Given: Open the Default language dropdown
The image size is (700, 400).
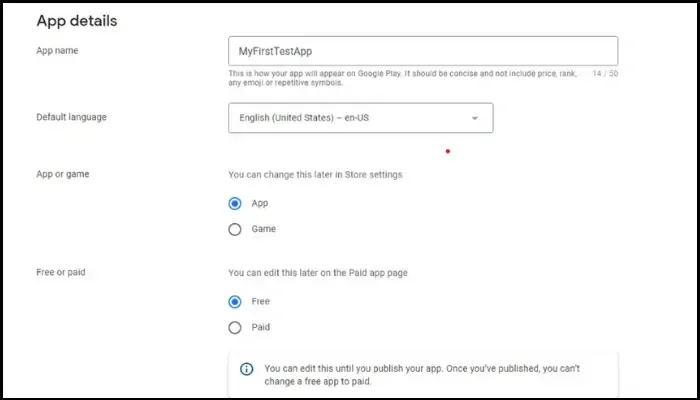Looking at the screenshot, I should [x=360, y=118].
